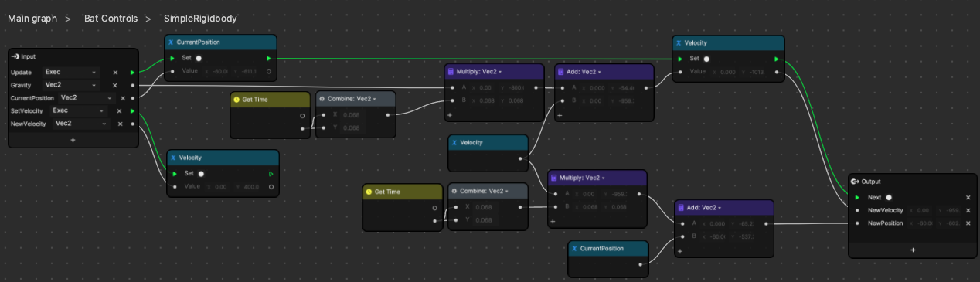Click the Input node arrow icon
The width and height of the screenshot is (980, 282).
point(15,56)
